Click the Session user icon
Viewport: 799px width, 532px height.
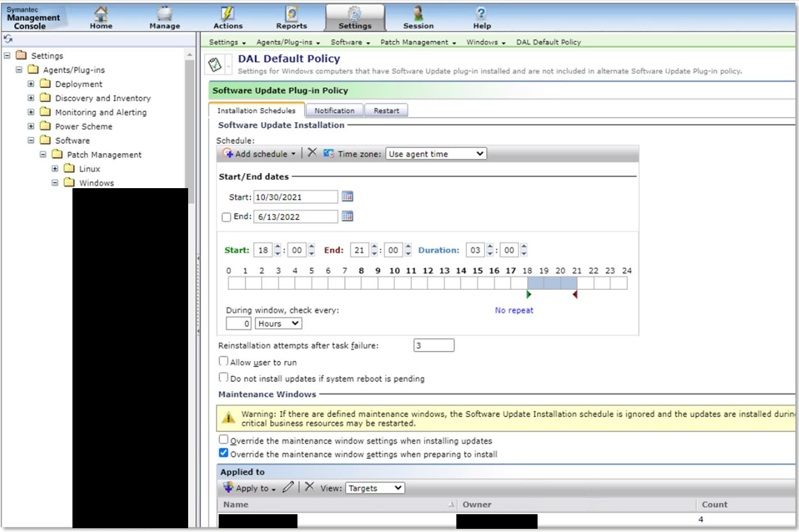click(418, 14)
